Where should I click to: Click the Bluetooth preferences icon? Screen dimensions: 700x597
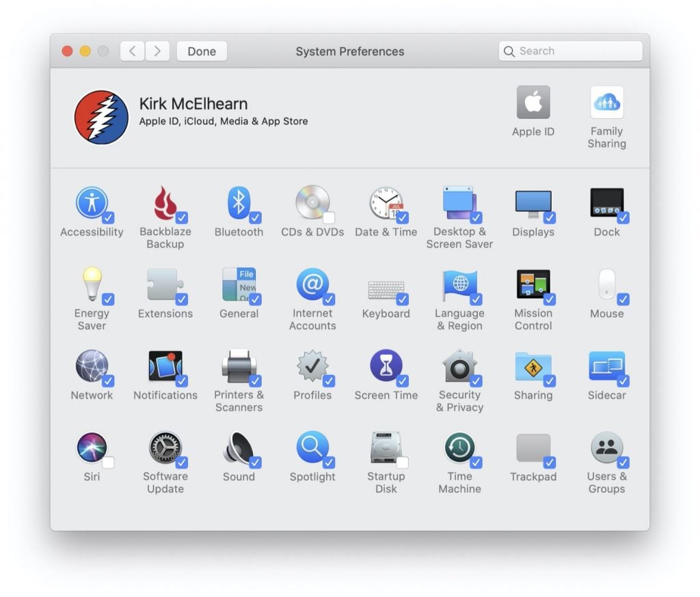(x=238, y=204)
